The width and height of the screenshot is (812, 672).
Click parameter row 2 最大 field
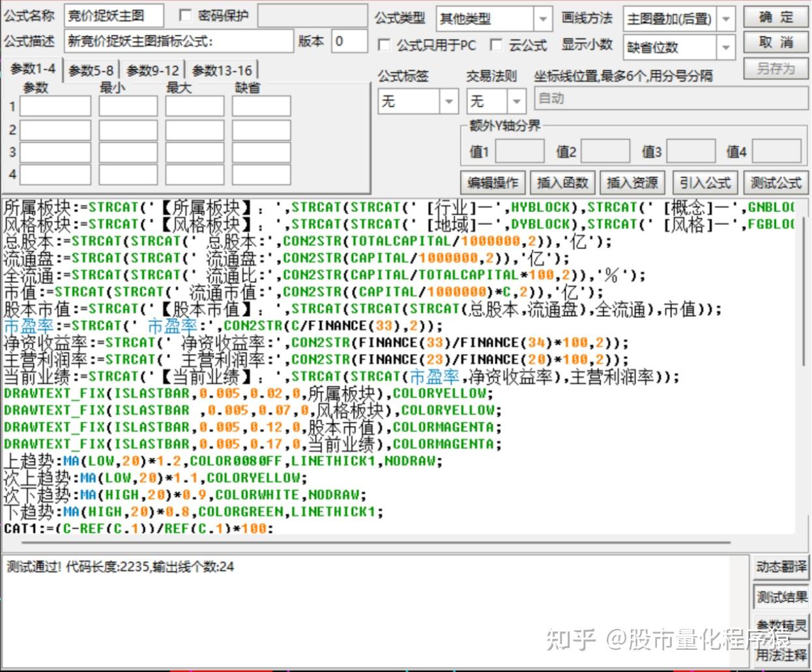(x=194, y=130)
